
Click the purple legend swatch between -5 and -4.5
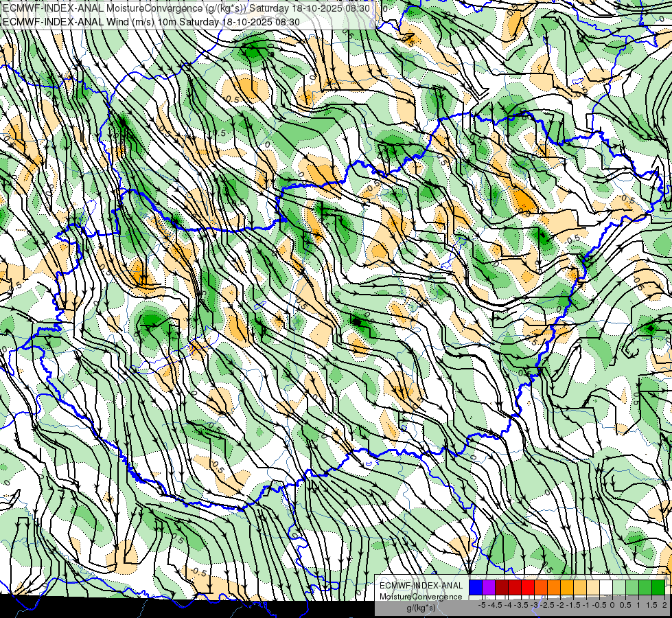pyautogui.click(x=489, y=587)
